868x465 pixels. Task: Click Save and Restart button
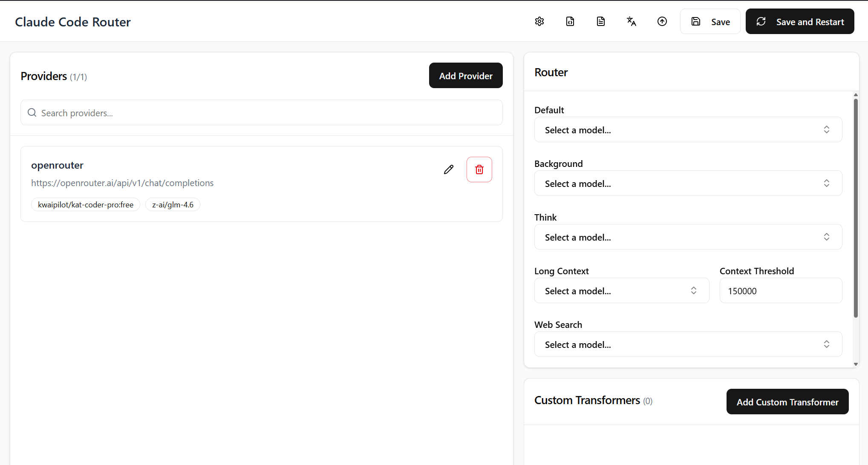pyautogui.click(x=800, y=22)
